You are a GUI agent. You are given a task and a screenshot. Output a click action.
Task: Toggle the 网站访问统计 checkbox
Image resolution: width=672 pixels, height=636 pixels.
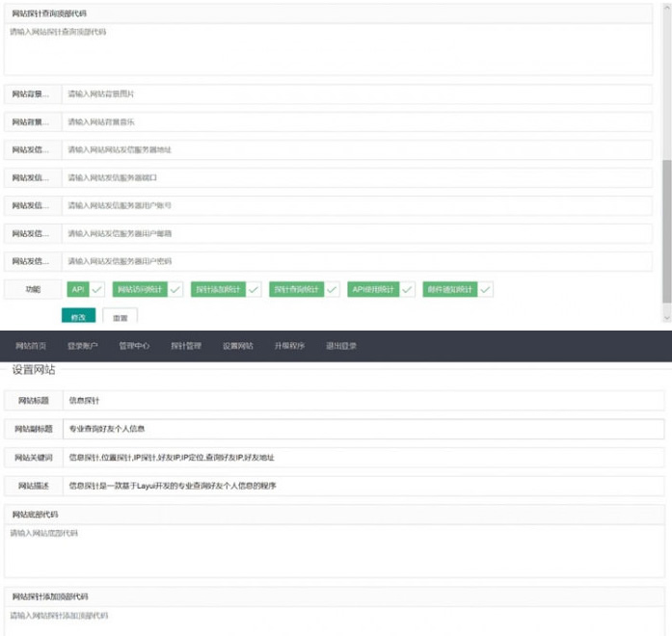point(148,289)
